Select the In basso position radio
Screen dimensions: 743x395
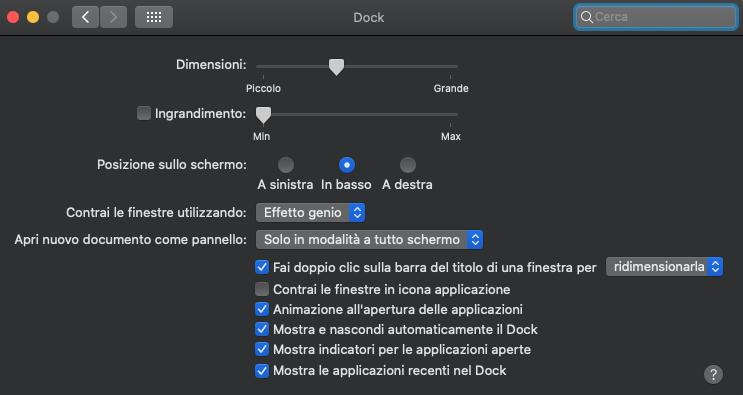coord(347,165)
